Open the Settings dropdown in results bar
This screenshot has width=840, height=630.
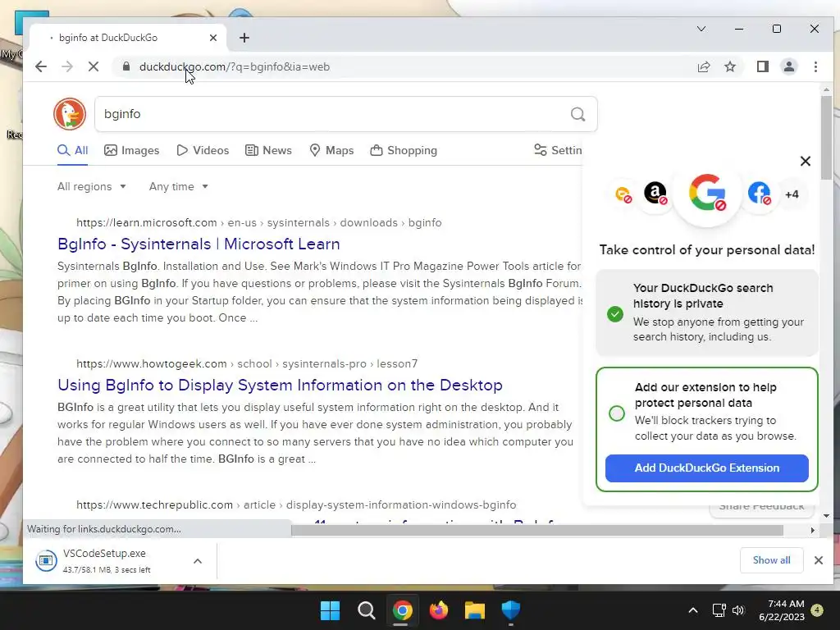(x=558, y=151)
